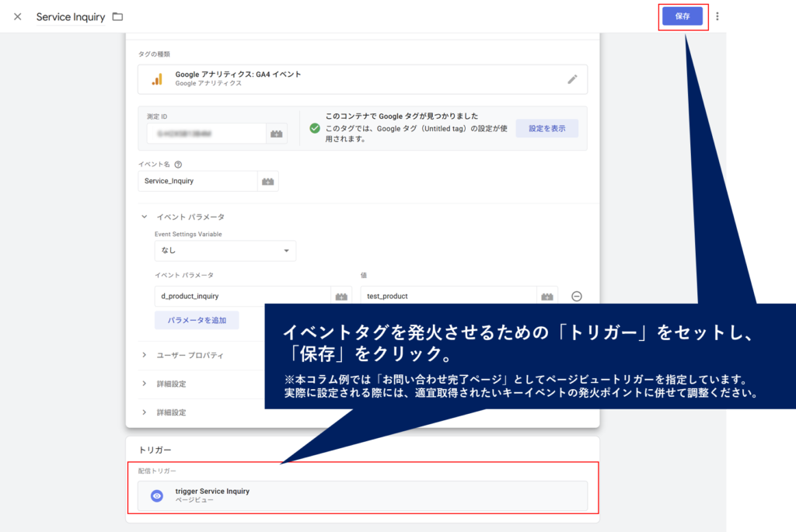Image resolution: width=796 pixels, height=532 pixels.
Task: Expand the first 詳細設定 section
Action: coord(145,384)
